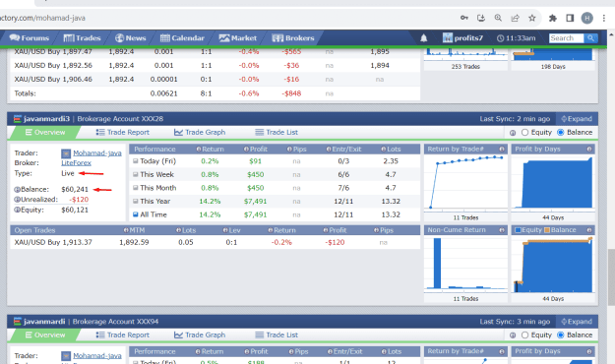Click the blue search magnifier button

pos(590,38)
